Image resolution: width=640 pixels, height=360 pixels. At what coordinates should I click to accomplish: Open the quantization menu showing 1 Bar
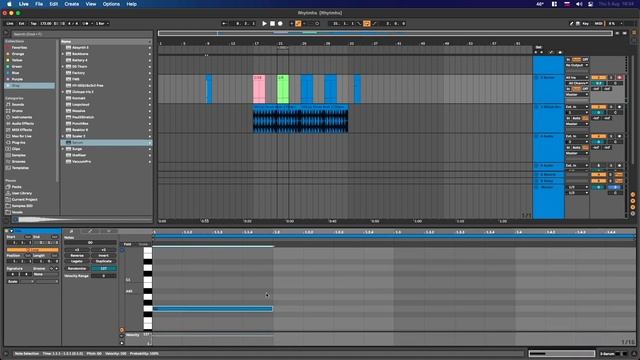(102, 24)
